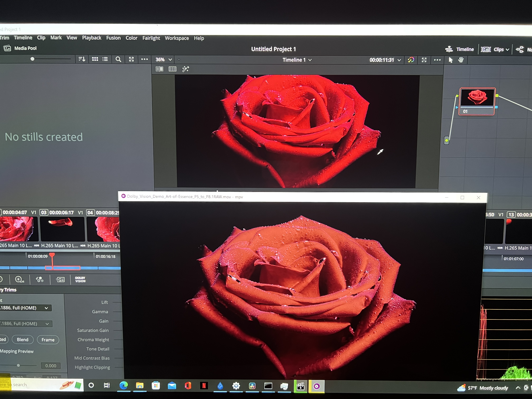Open the viewer zoom 36% dropdown
The height and width of the screenshot is (399, 532).
(163, 59)
